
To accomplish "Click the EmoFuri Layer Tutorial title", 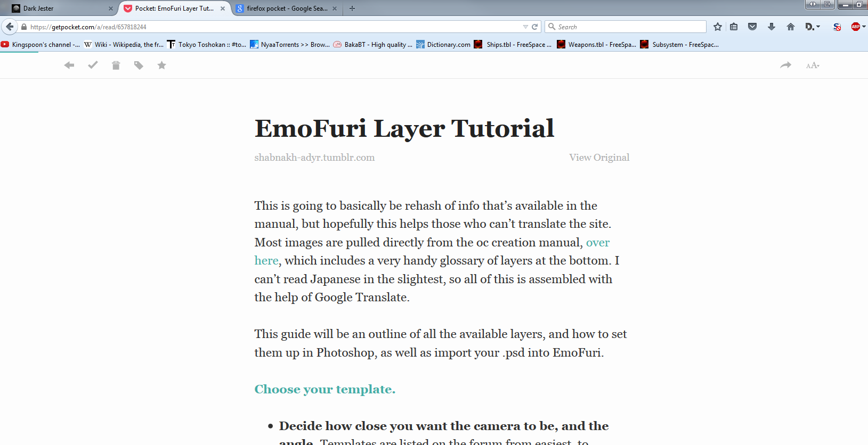I will [404, 128].
